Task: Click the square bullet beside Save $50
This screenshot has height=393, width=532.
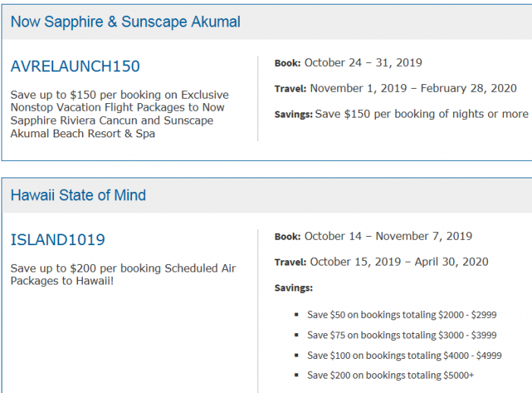Action: tap(296, 315)
